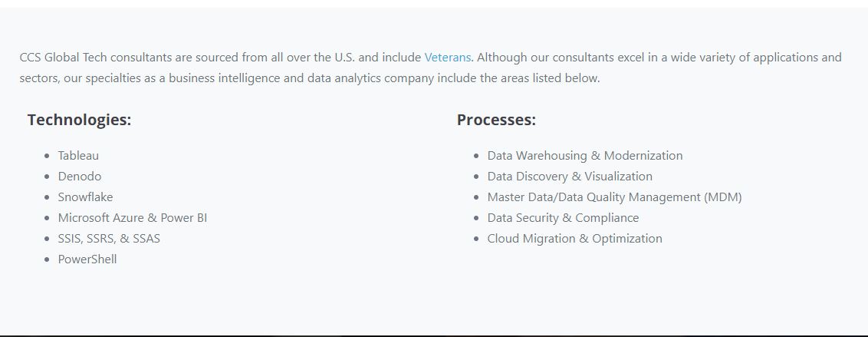Screen dimensions: 868x337
Task: Select the PowerShell list item
Action: (87, 259)
